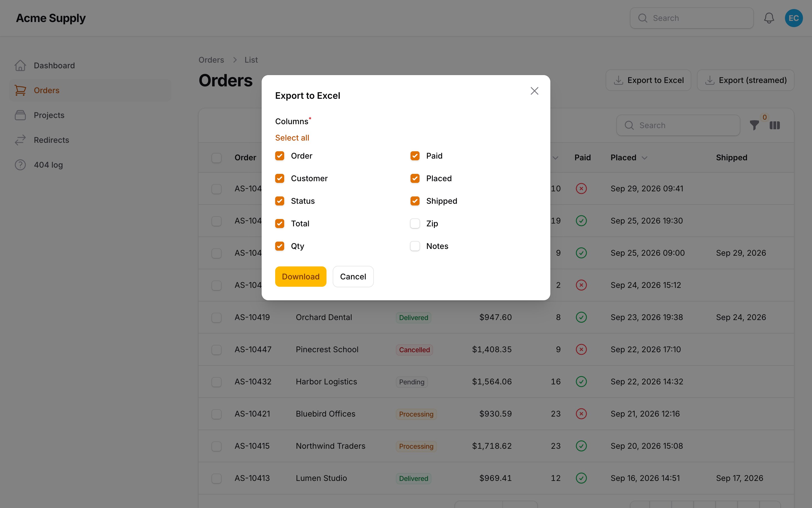This screenshot has height=508, width=812.
Task: Click the Dashboard home icon
Action: click(x=20, y=65)
